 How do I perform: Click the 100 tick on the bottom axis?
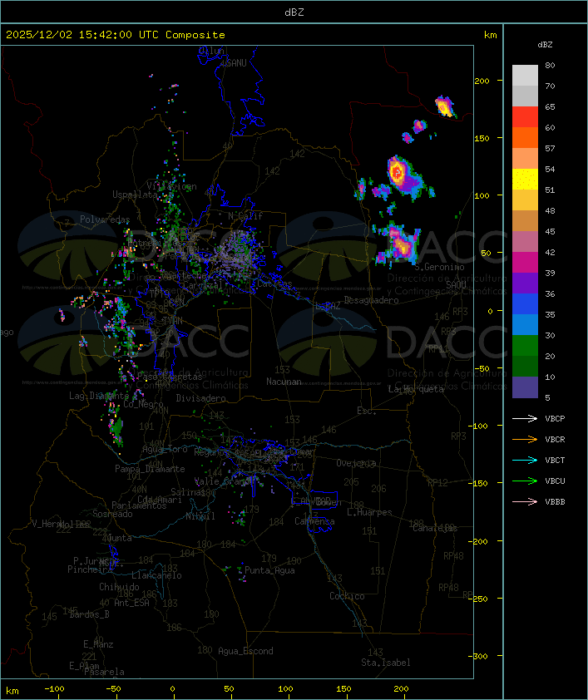tap(286, 689)
